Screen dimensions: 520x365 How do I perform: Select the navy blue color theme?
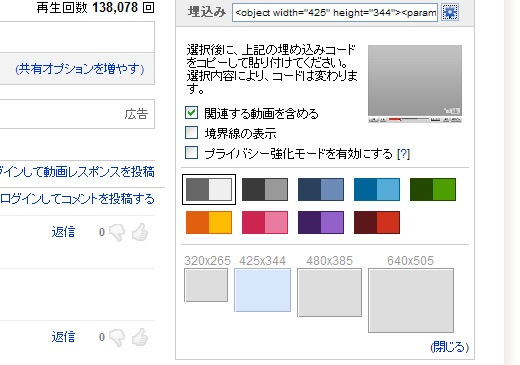coord(321,189)
